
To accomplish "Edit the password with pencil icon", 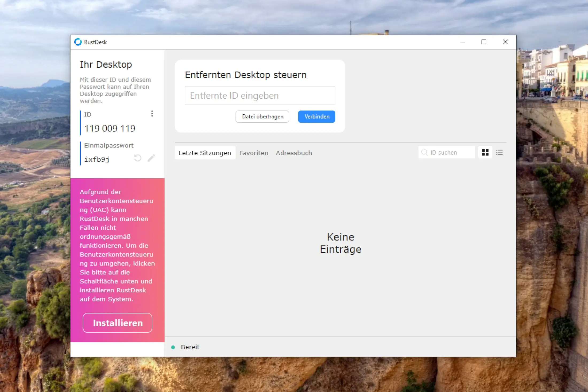I will [151, 158].
